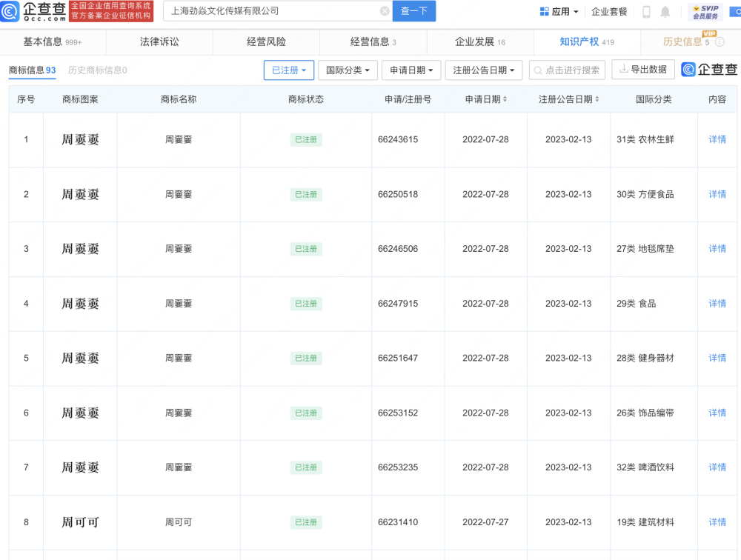Click the 应用 grid icon
Screen dimensions: 741x560
tap(545, 12)
